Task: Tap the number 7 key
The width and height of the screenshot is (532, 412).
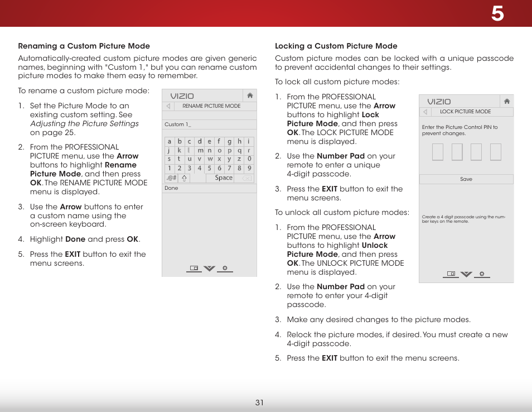Action: [229, 168]
